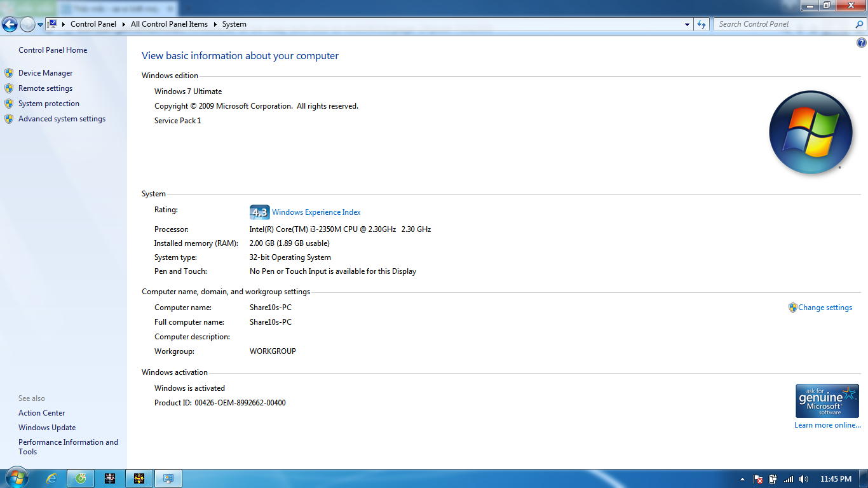Go to All Control Panel Items breadcrumb
This screenshot has height=488, width=868.
coord(169,24)
